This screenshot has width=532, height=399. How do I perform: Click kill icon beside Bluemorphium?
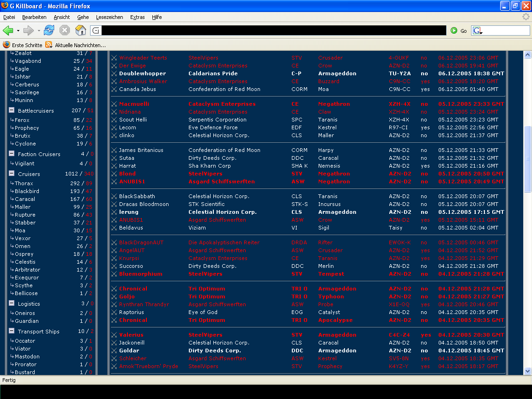point(114,274)
